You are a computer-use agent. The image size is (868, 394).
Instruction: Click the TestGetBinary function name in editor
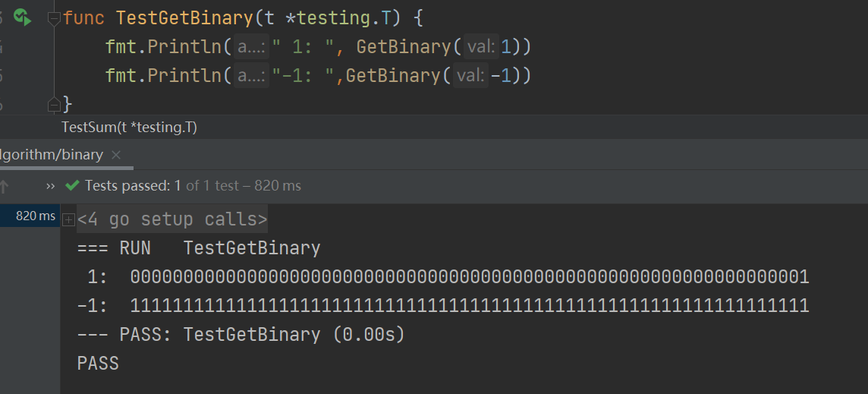point(184,17)
